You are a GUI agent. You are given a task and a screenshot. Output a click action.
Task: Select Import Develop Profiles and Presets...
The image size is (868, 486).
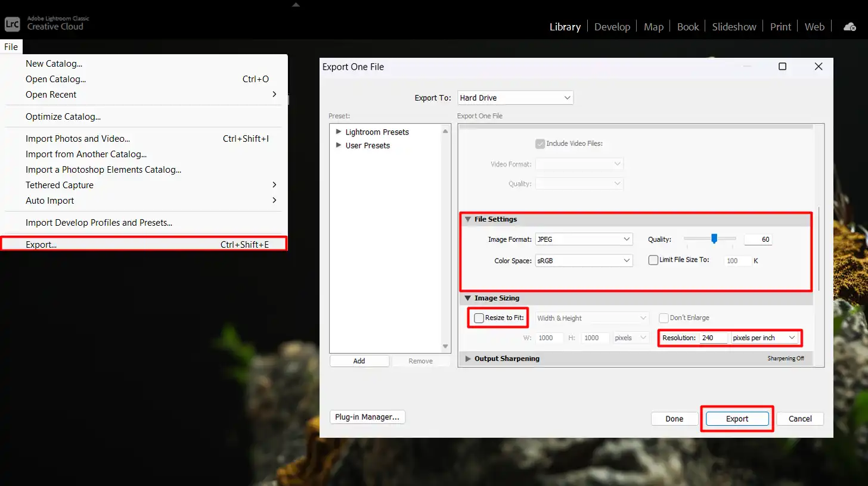(x=144, y=223)
